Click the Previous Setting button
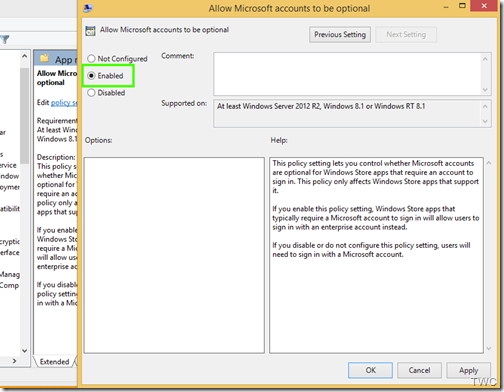Screen dimensions: 504x392 pos(340,35)
